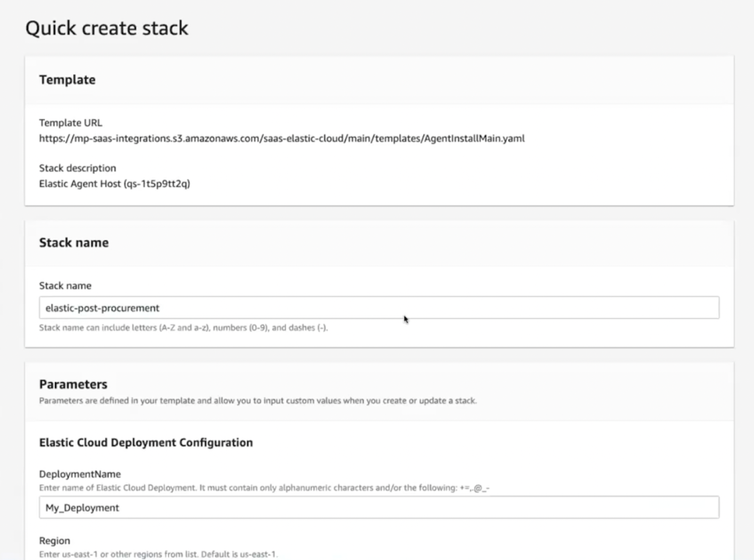Click the DeploymentName input containing My_Deployment
754x560 pixels.
tap(379, 508)
